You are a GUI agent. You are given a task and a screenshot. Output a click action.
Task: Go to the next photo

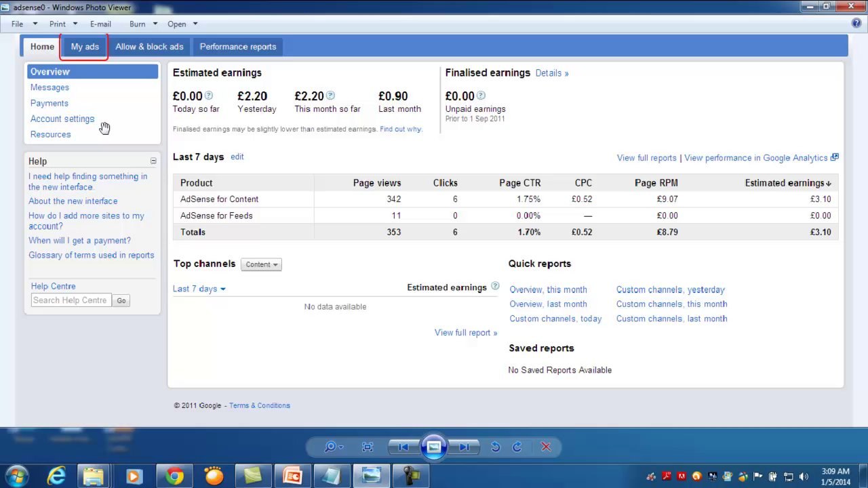click(465, 447)
